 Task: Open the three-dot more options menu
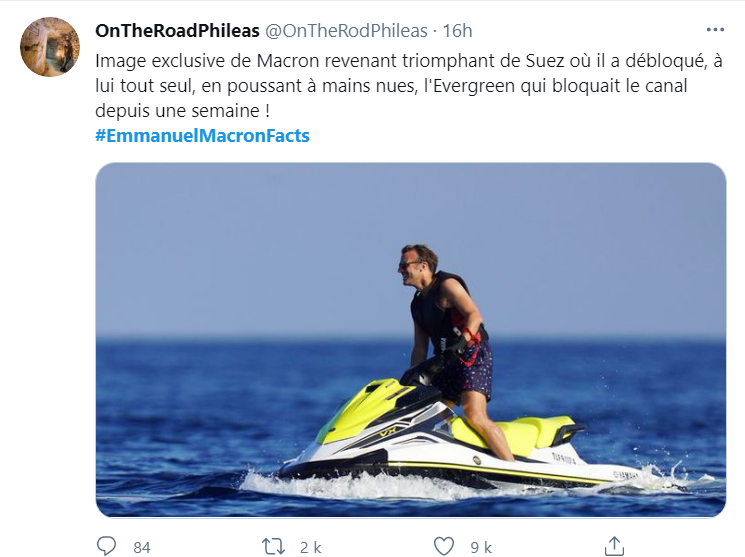(x=715, y=30)
